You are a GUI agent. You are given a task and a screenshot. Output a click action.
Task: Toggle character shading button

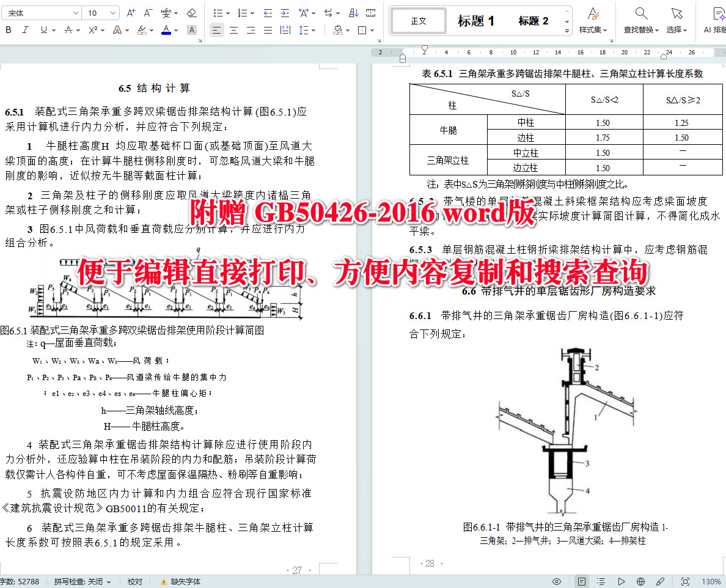(x=192, y=30)
